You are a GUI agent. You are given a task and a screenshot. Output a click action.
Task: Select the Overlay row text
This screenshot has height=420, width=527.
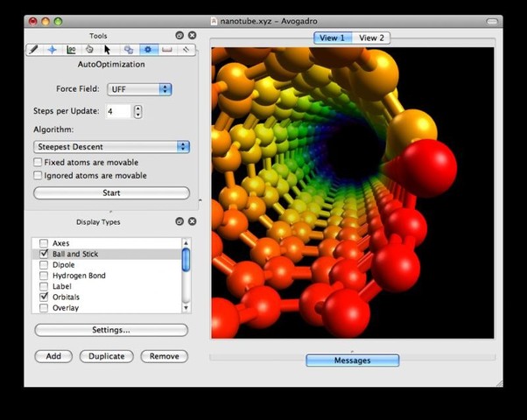point(66,308)
